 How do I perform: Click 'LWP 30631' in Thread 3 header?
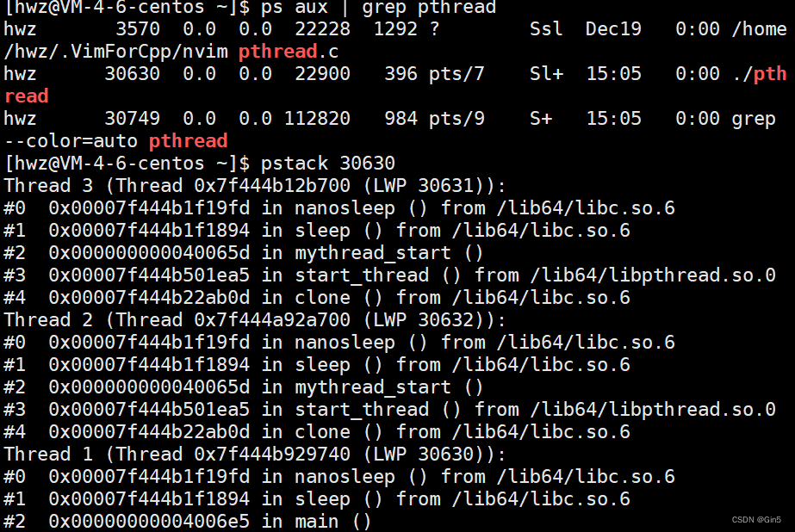424,185
